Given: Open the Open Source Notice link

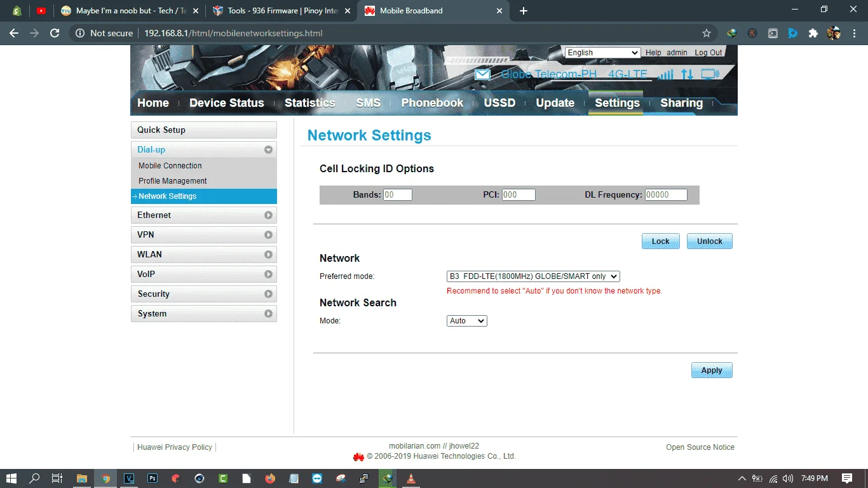Looking at the screenshot, I should click(700, 447).
